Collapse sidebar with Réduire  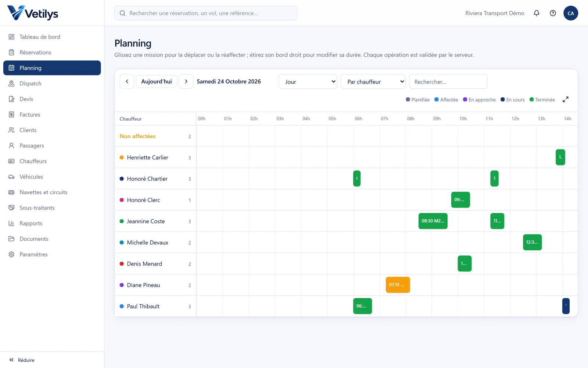point(22,360)
